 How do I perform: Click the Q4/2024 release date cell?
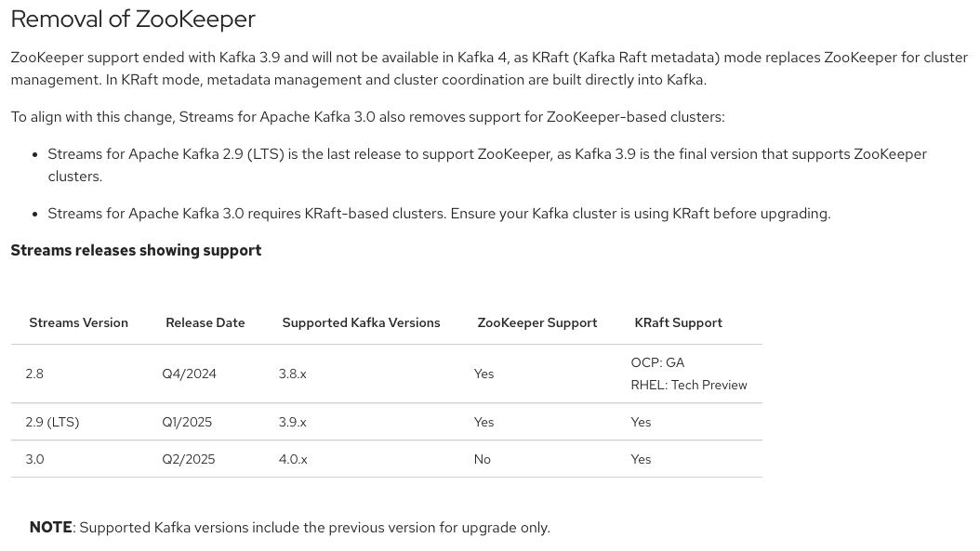tap(190, 374)
